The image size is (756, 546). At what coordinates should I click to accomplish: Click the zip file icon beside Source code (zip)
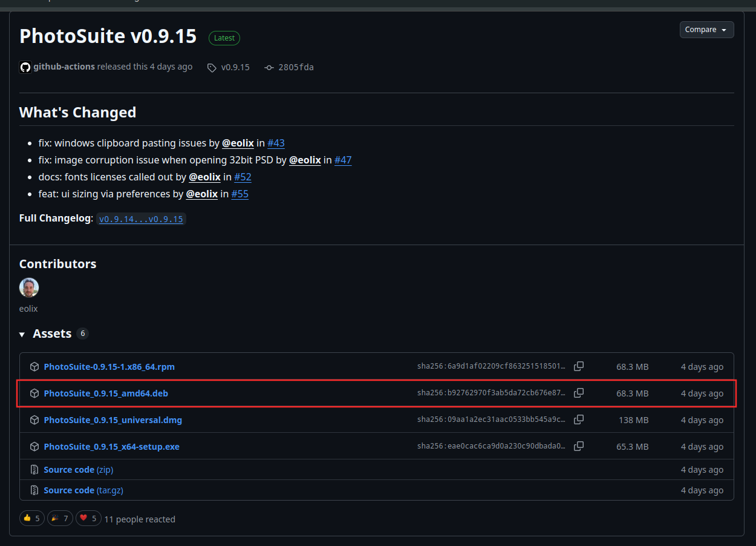(x=34, y=470)
